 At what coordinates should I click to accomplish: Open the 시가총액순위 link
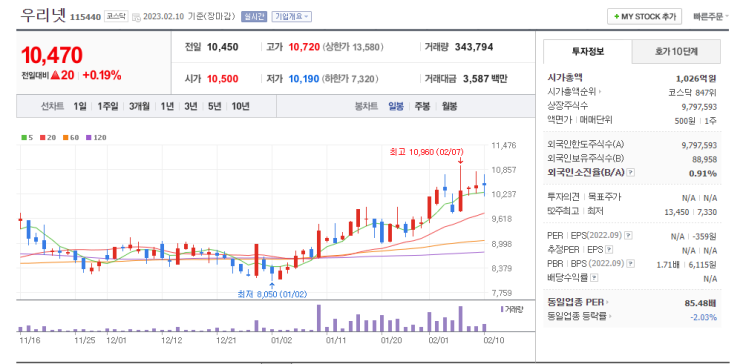(x=574, y=91)
